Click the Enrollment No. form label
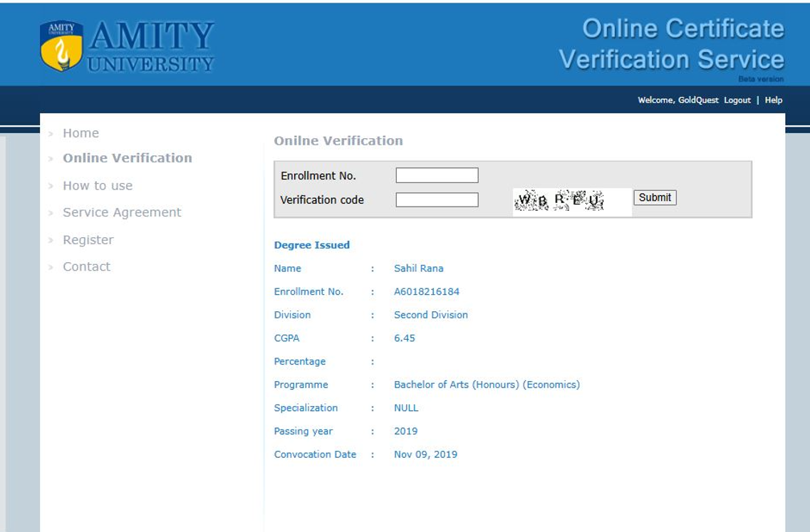810x532 pixels. coord(318,176)
